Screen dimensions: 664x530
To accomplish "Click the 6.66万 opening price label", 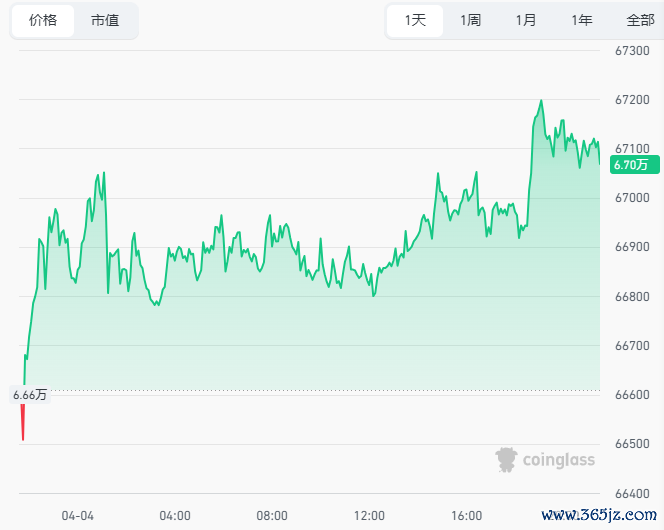I will [30, 395].
